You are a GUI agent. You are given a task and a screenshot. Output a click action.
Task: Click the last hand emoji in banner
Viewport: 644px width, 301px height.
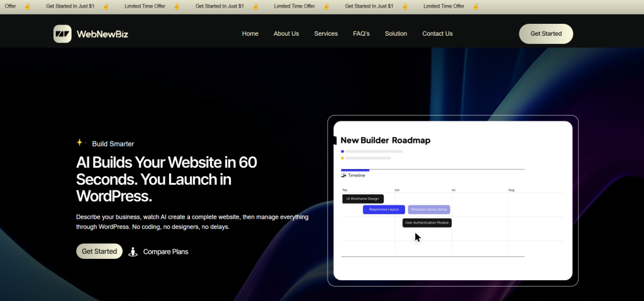click(x=475, y=6)
